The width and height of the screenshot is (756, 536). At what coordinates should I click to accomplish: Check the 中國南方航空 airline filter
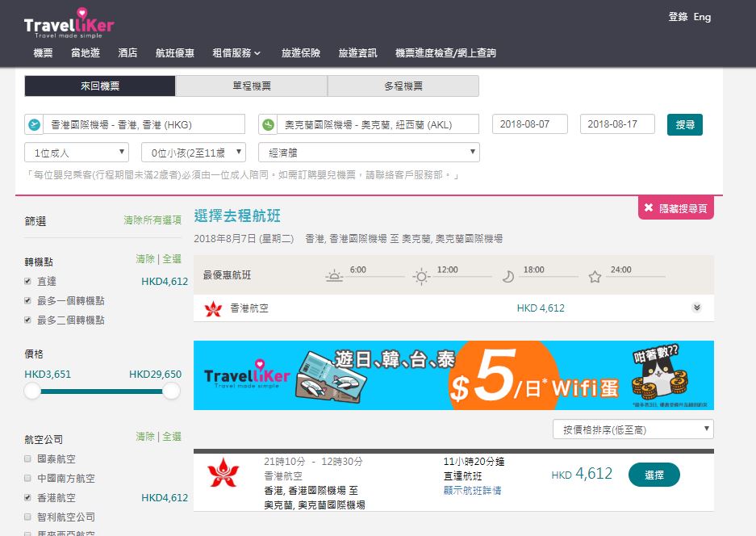pyautogui.click(x=28, y=478)
